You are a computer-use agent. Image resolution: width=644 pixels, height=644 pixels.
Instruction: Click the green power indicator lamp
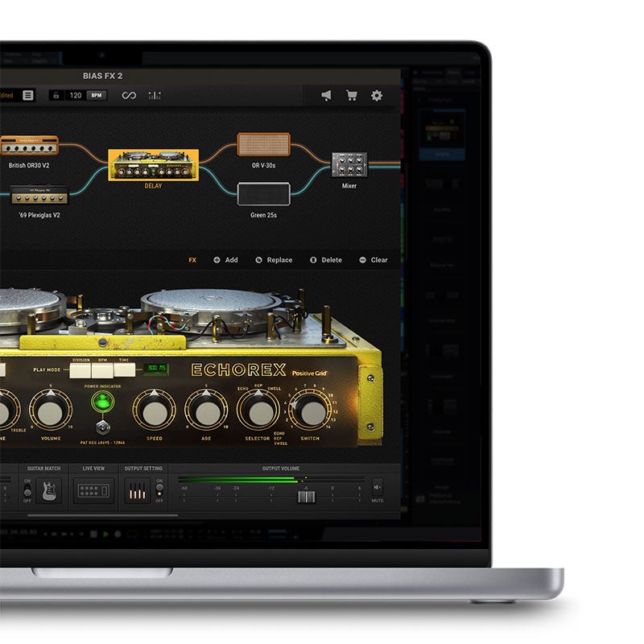tap(102, 401)
